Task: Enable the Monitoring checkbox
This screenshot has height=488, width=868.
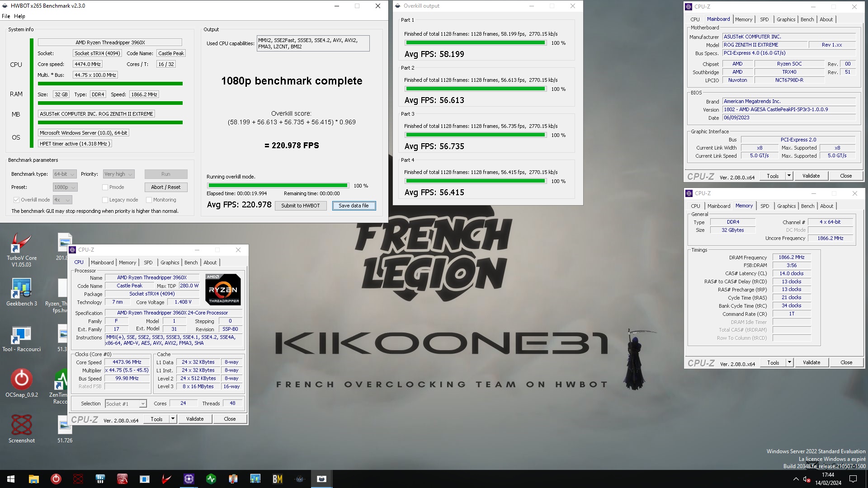Action: pyautogui.click(x=149, y=200)
